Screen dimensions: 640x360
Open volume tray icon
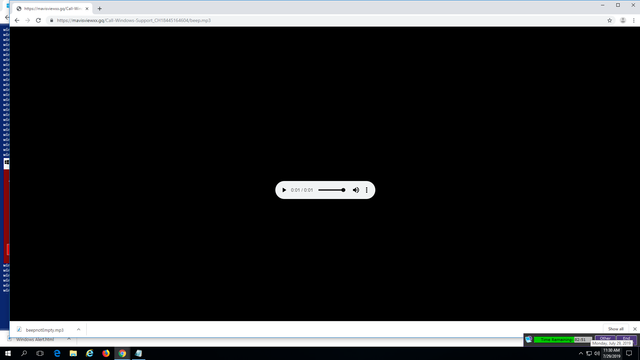tap(597, 353)
